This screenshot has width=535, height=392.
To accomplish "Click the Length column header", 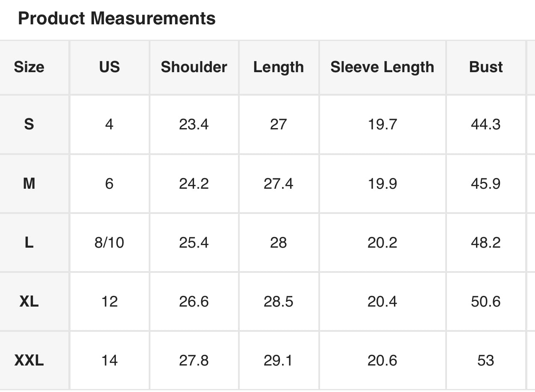I will tap(279, 67).
